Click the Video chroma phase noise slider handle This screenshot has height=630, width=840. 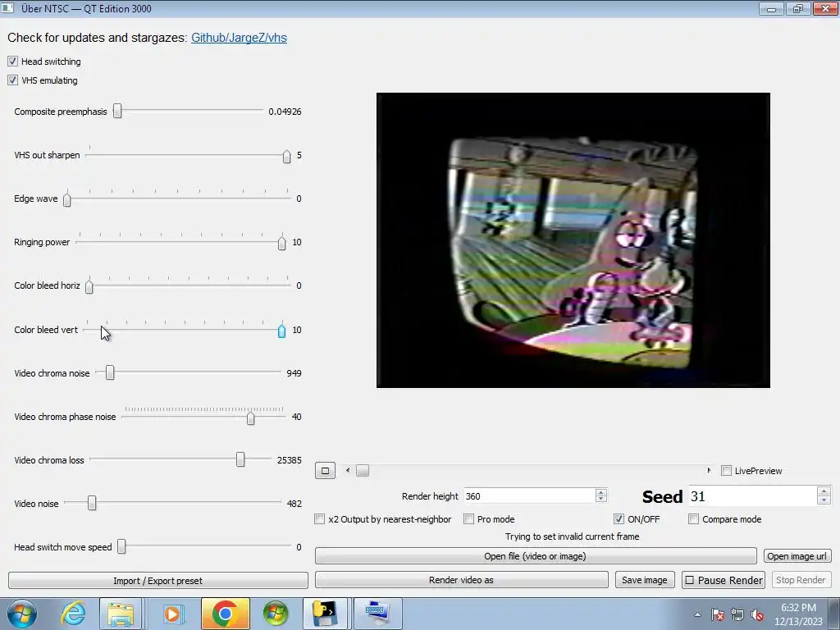pyautogui.click(x=251, y=418)
